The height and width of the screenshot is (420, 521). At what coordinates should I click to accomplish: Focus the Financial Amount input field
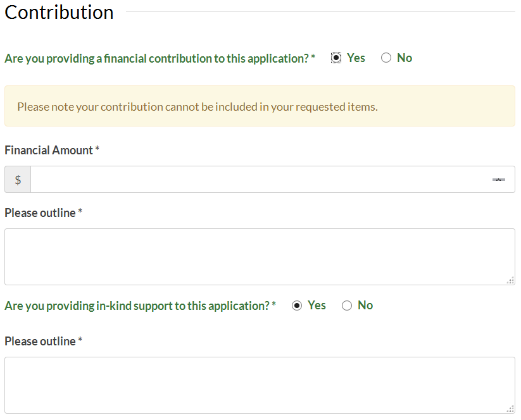point(273,180)
